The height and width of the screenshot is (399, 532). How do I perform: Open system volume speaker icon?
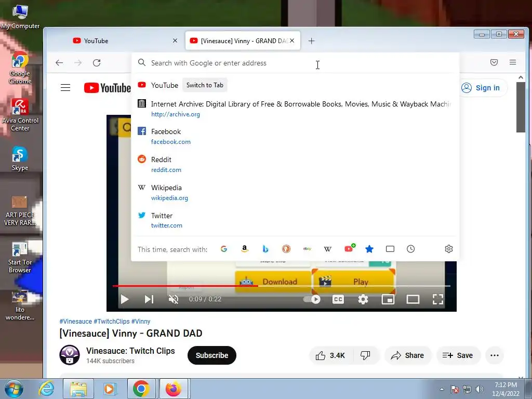479,389
